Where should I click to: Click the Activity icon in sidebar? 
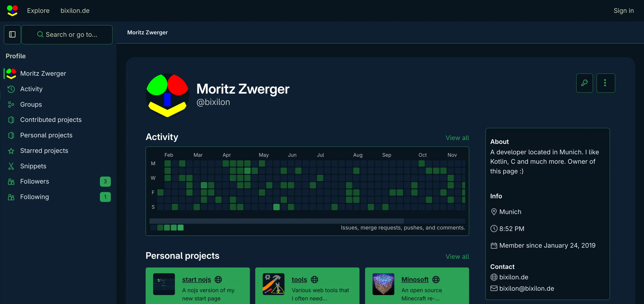12,89
